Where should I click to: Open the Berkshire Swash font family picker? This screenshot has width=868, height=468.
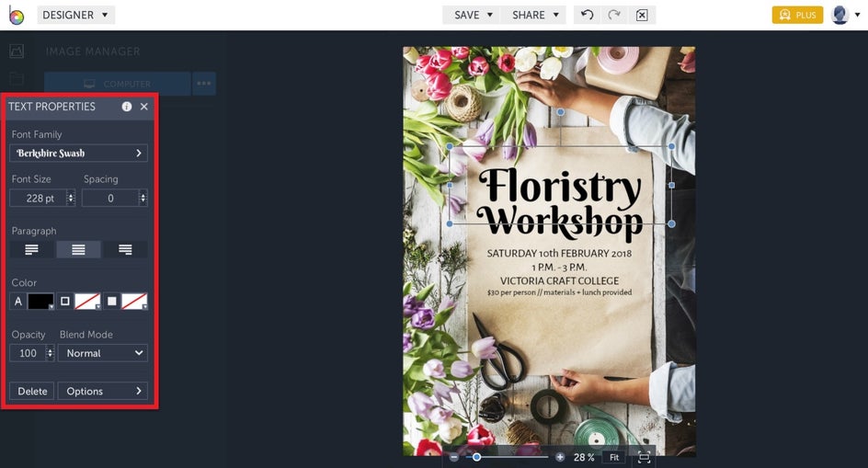click(x=78, y=153)
